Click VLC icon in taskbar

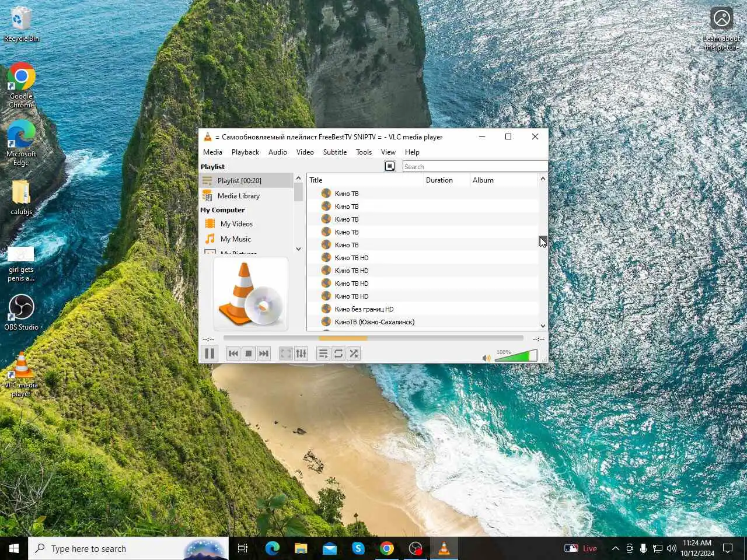[444, 548]
